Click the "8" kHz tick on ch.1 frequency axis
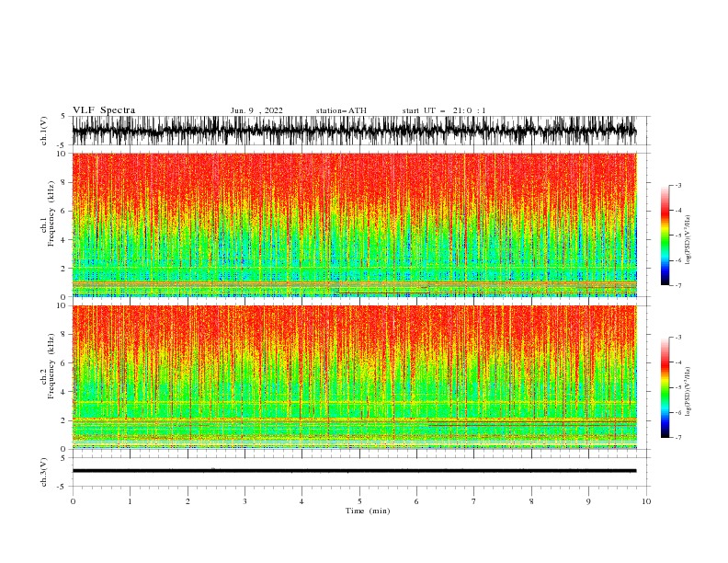 63,182
